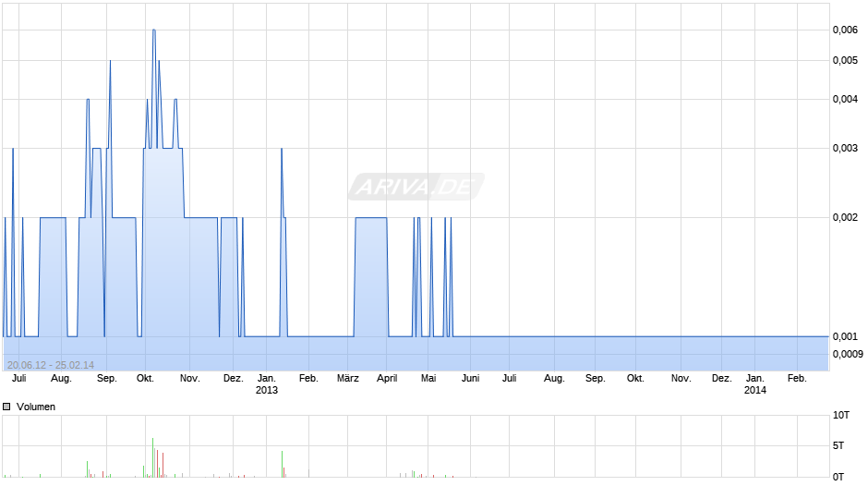This screenshot has height=486, width=868.
Task: Click the Sep. label after Aug. 2012
Action: 107,379
